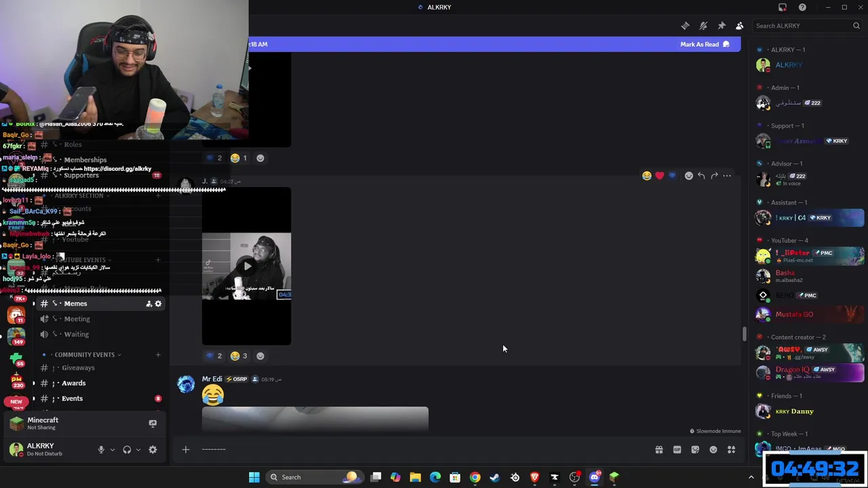
Task: Open the Apps launcher icon
Action: tap(731, 449)
